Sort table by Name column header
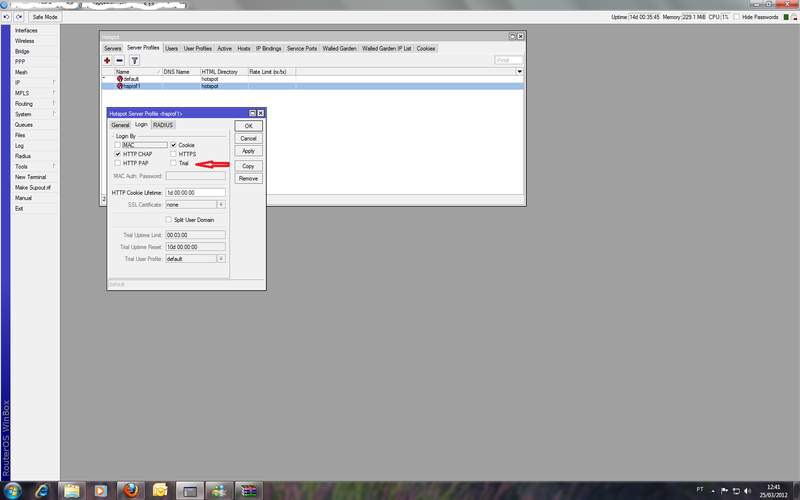800x500 pixels. (x=138, y=72)
